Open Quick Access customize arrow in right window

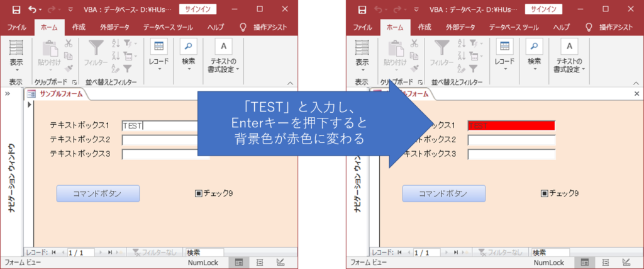[416, 9]
